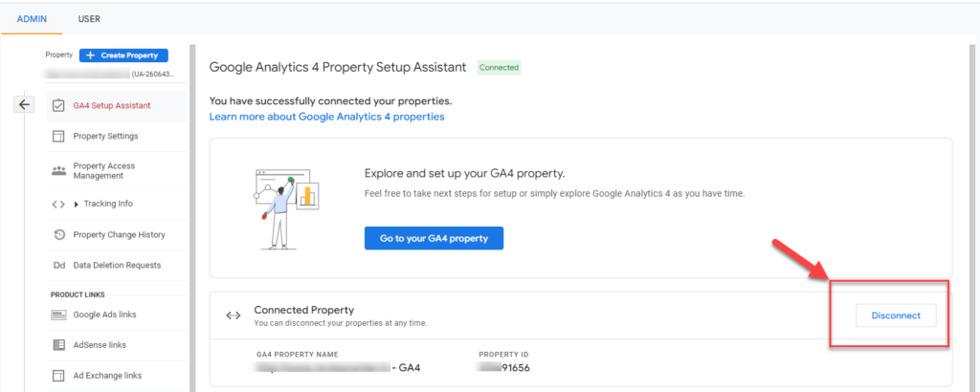Click the Connected Property link arrows icon
Image resolution: width=980 pixels, height=392 pixels.
[233, 316]
